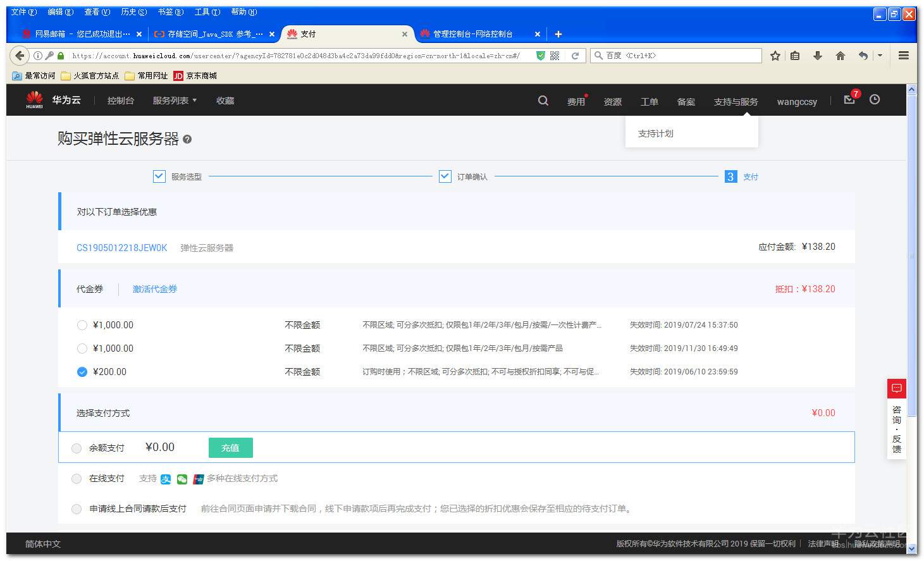Viewport: 924px width, 561px height.
Task: Click the 服务选型 step checkbox
Action: click(159, 176)
